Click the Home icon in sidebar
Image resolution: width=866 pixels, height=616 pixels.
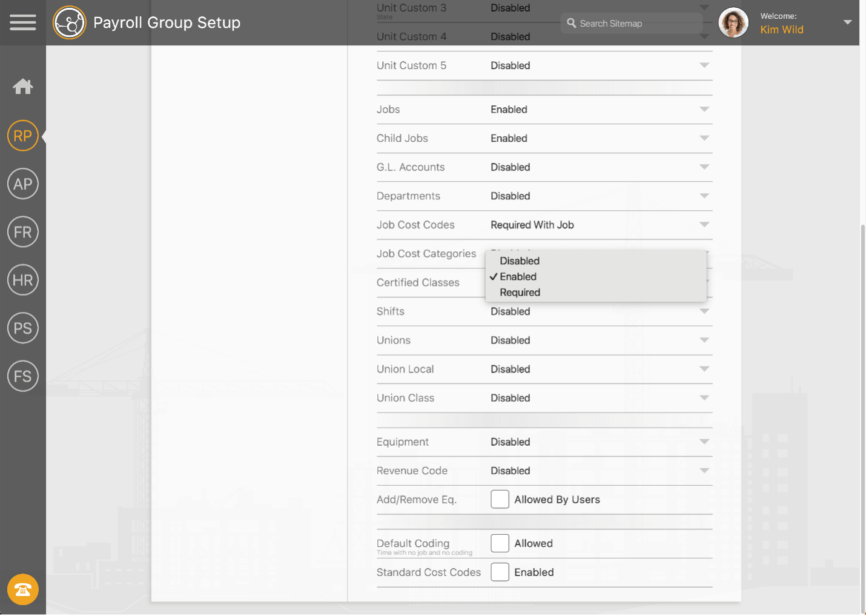pos(23,87)
